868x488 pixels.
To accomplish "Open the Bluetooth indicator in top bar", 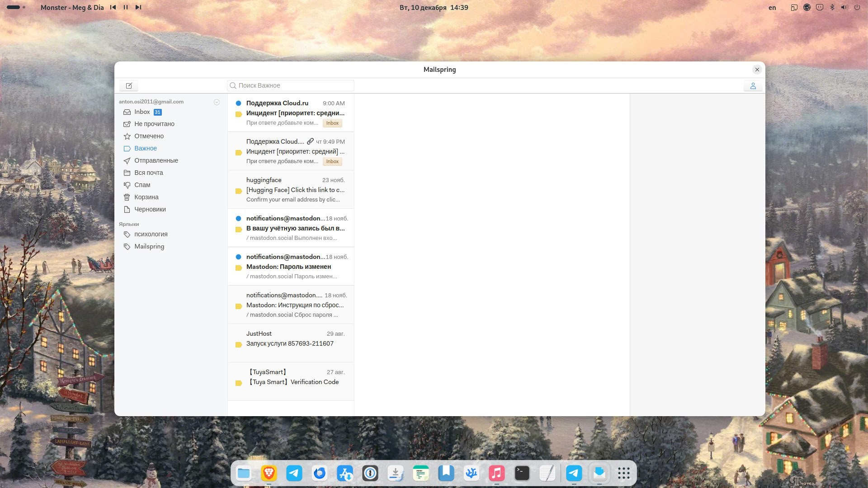I will coord(832,7).
